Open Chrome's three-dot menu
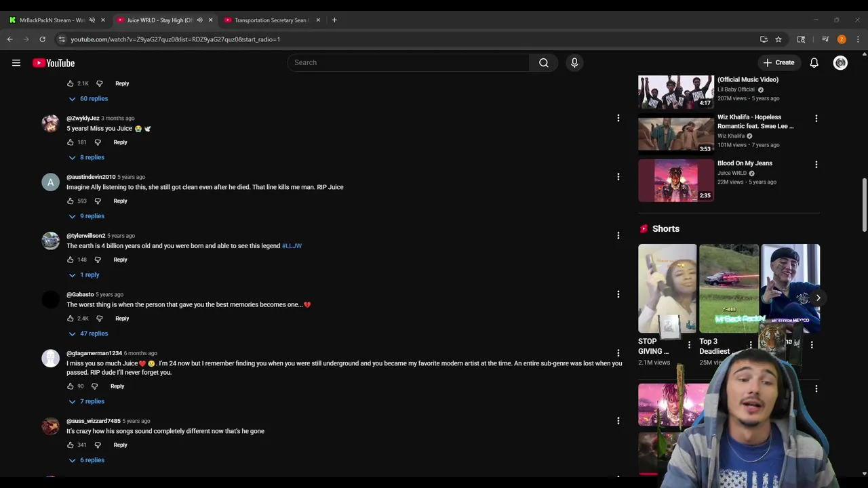Image resolution: width=868 pixels, height=488 pixels. pos(858,39)
